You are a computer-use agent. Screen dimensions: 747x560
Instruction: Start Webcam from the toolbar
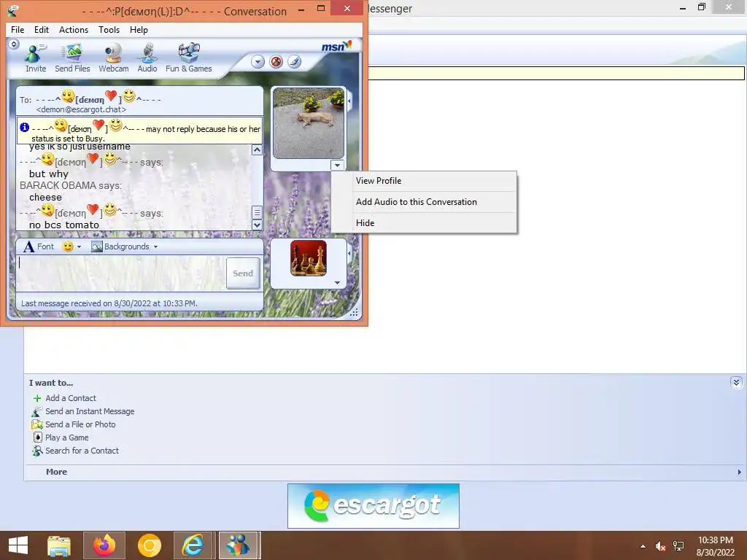pyautogui.click(x=113, y=58)
